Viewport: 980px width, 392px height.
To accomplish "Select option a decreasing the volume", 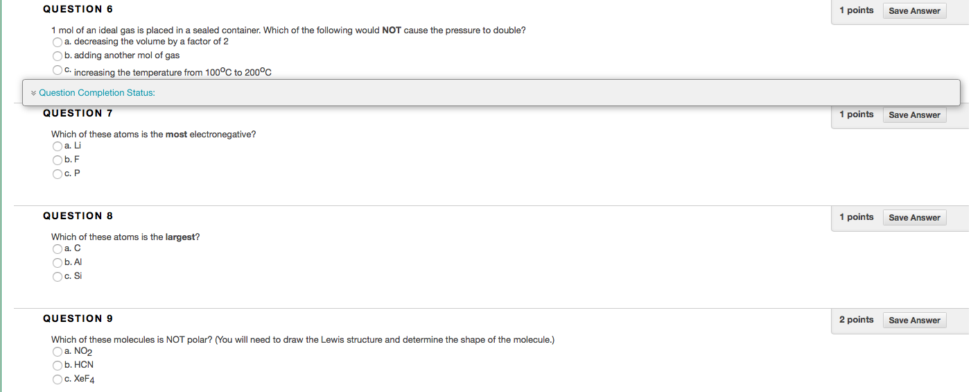I will [x=58, y=42].
